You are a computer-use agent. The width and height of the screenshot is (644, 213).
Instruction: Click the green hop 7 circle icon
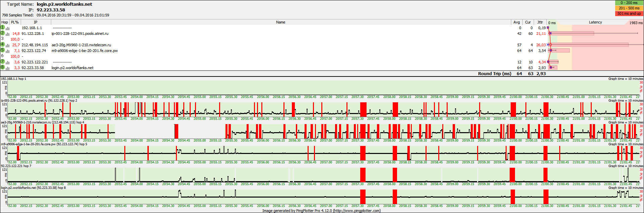click(3, 62)
